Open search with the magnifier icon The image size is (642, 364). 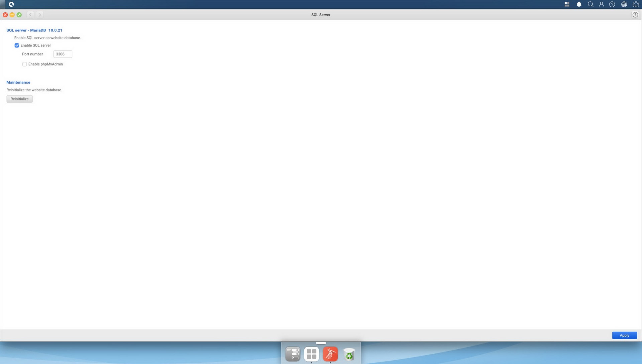pyautogui.click(x=591, y=4)
